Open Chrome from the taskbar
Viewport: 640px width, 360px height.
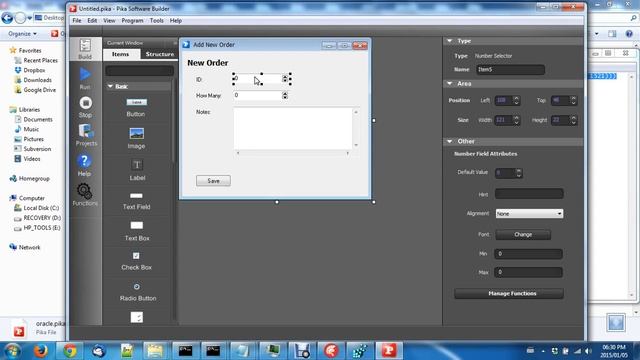[69, 351]
